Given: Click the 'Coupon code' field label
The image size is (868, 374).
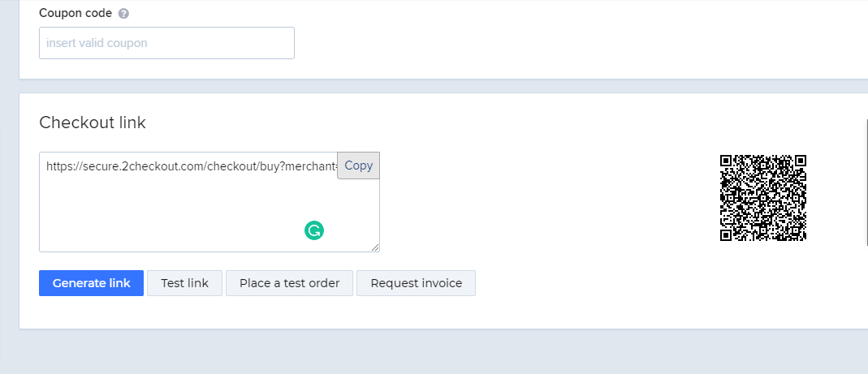Looking at the screenshot, I should click(75, 14).
